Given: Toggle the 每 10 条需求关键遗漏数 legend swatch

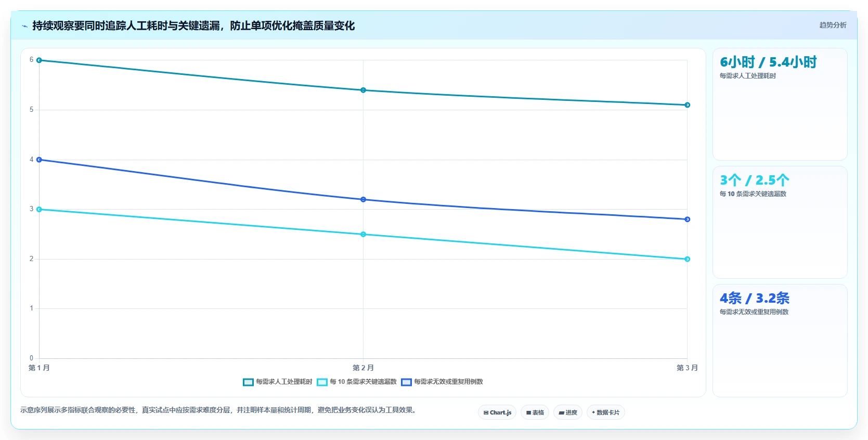Looking at the screenshot, I should (322, 382).
